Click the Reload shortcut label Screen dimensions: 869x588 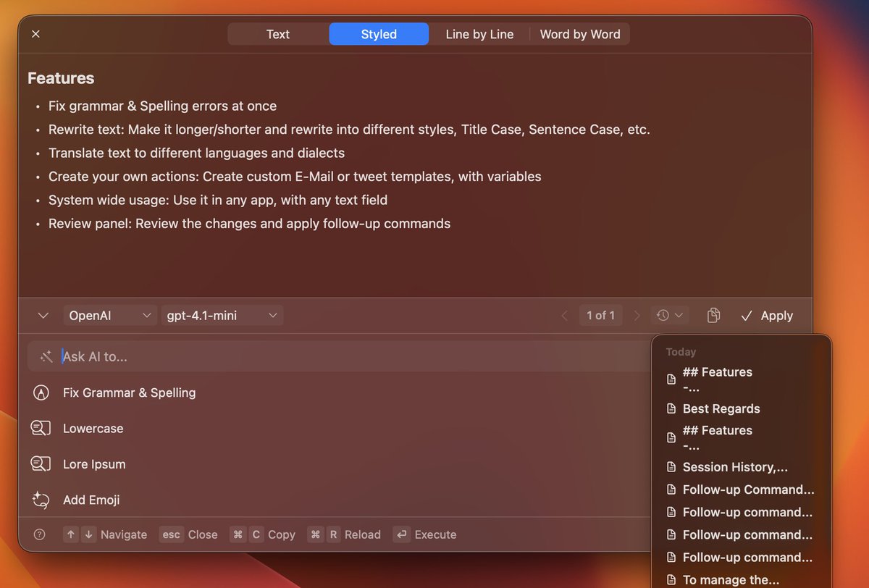(x=363, y=534)
